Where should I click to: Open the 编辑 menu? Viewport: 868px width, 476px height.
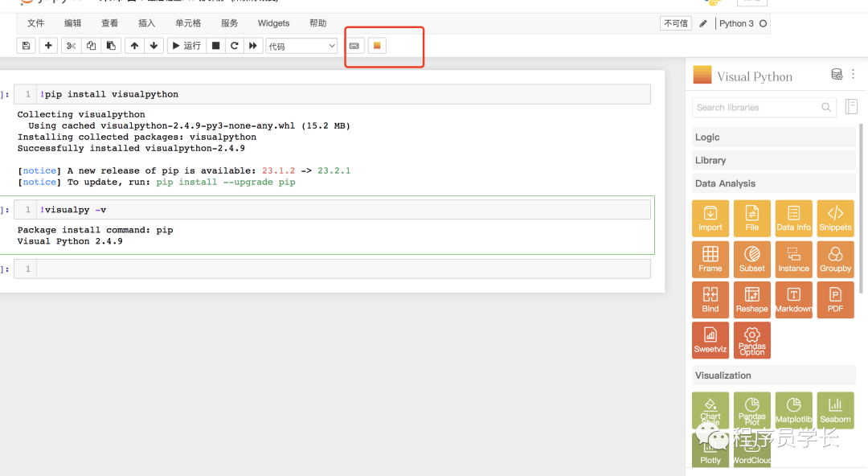point(72,23)
